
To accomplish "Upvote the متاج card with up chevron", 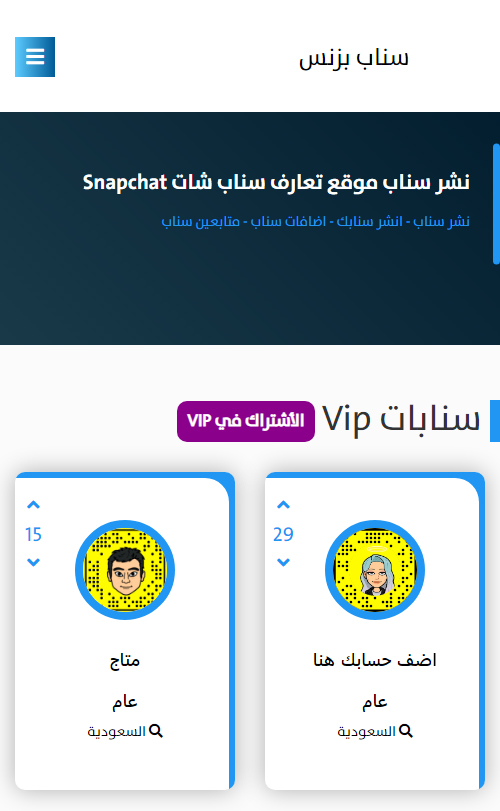I will [x=34, y=505].
